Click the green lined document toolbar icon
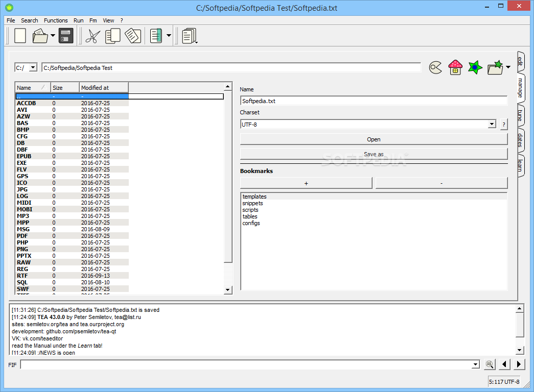The image size is (534, 392). (156, 36)
